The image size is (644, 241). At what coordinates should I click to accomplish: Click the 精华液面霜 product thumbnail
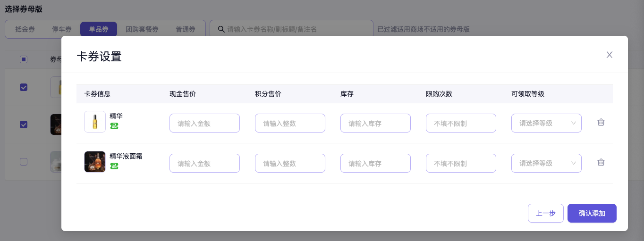pyautogui.click(x=94, y=162)
